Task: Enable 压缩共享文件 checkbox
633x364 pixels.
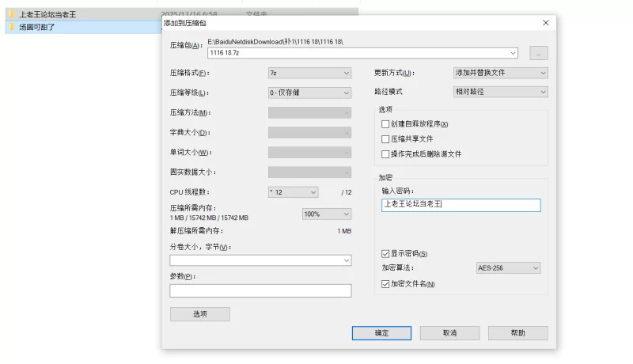Action: pyautogui.click(x=385, y=139)
